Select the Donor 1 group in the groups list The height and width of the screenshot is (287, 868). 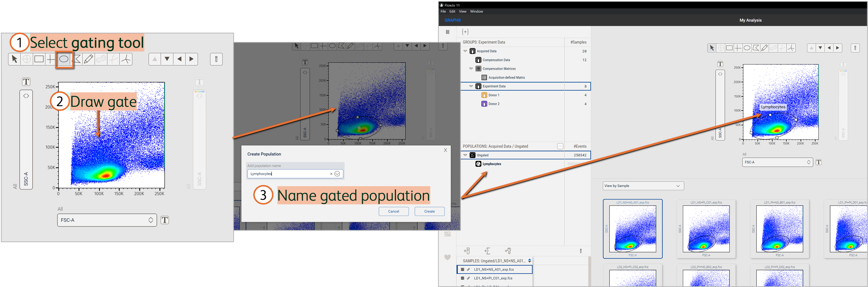click(494, 95)
